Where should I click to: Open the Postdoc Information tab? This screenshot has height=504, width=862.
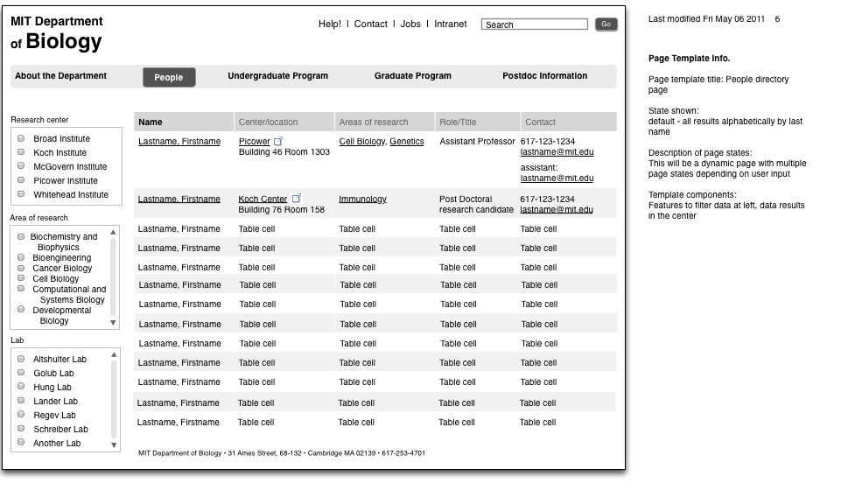545,76
